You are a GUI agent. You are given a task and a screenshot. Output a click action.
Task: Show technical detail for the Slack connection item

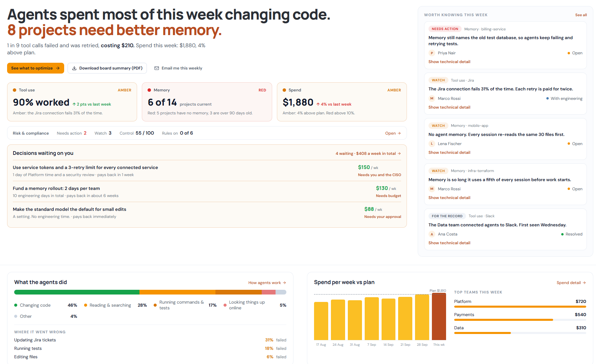tap(449, 243)
